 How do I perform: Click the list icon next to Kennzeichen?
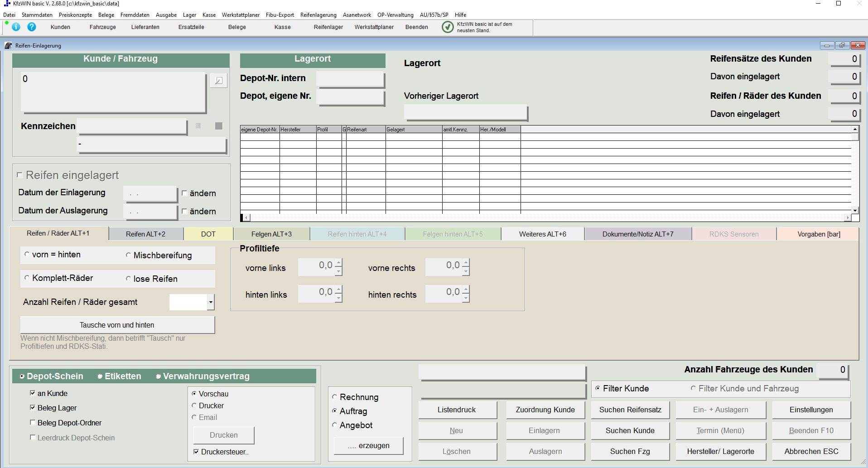pyautogui.click(x=198, y=126)
